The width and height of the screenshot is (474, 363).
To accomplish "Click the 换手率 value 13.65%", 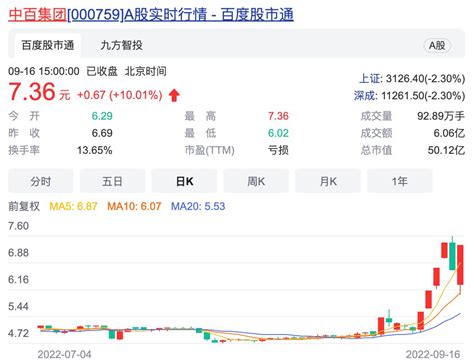I will (95, 150).
